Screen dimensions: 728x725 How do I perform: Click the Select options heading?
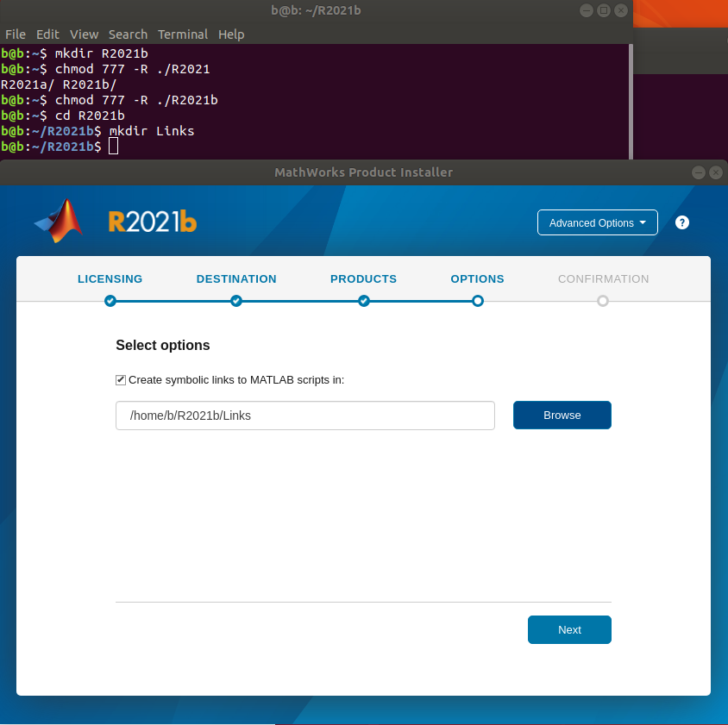(163, 346)
